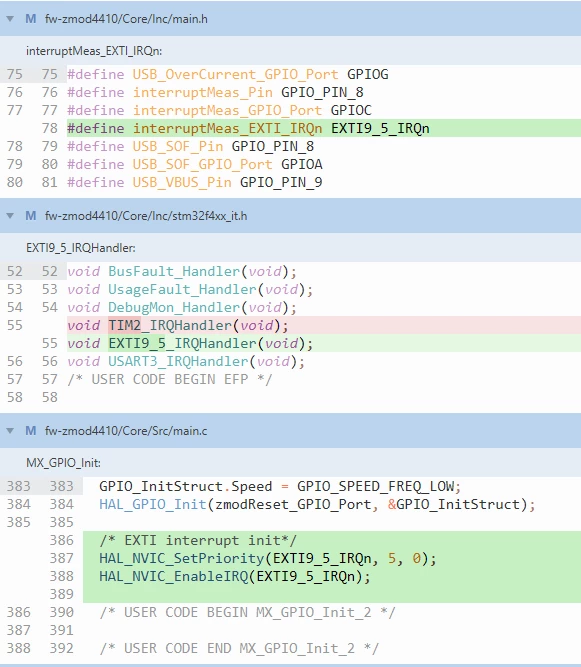Select the EXTI9_5_IRQHandler hunk header

(81, 248)
